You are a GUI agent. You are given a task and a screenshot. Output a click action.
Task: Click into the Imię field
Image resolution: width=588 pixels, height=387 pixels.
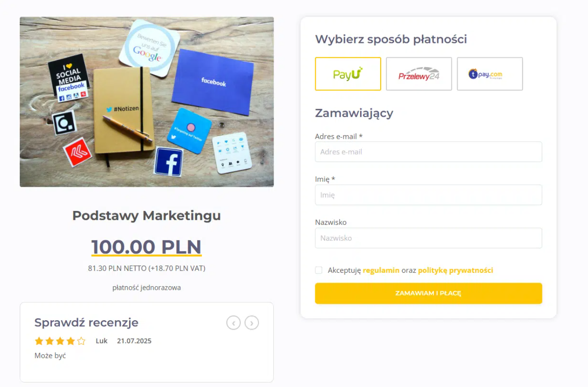click(x=429, y=195)
